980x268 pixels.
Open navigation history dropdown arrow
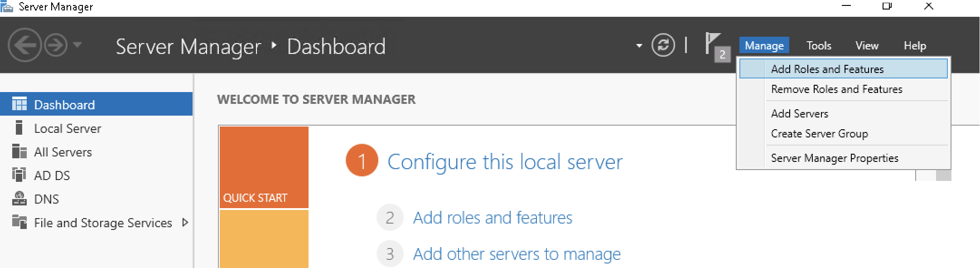point(77,45)
